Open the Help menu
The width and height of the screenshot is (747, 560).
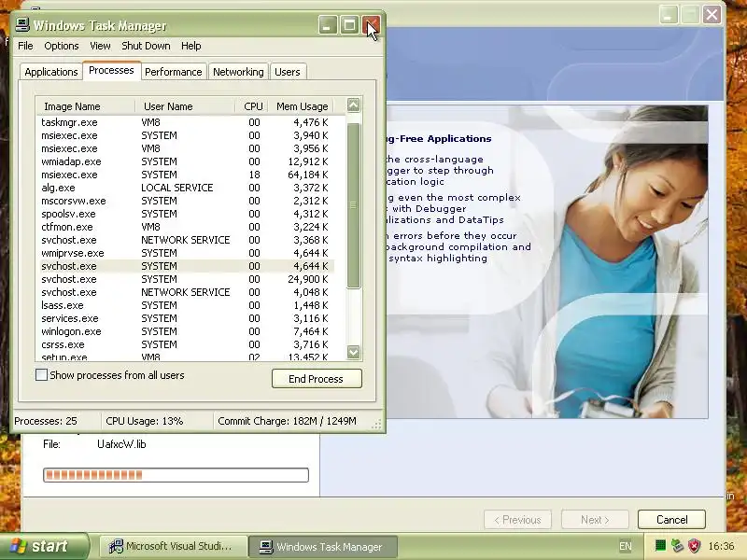191,46
